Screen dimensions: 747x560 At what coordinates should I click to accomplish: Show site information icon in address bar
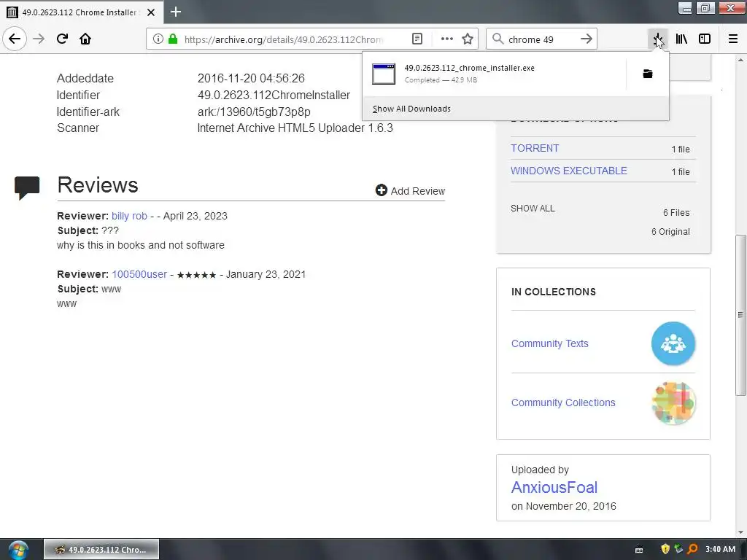pyautogui.click(x=158, y=39)
